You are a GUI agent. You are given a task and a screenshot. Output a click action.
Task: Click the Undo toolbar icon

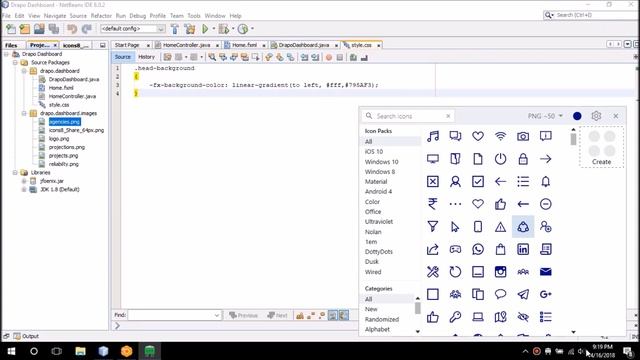(x=72, y=29)
